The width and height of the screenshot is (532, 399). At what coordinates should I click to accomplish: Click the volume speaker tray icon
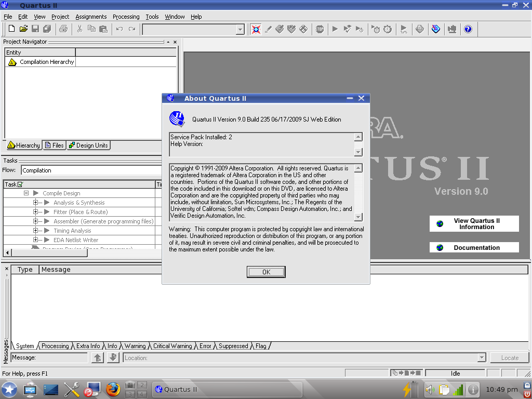click(x=430, y=390)
